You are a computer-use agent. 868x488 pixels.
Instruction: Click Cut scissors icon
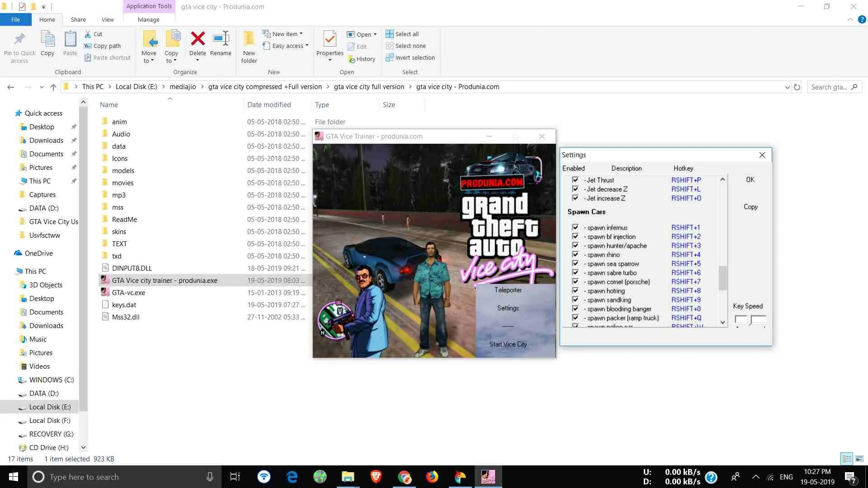[88, 34]
